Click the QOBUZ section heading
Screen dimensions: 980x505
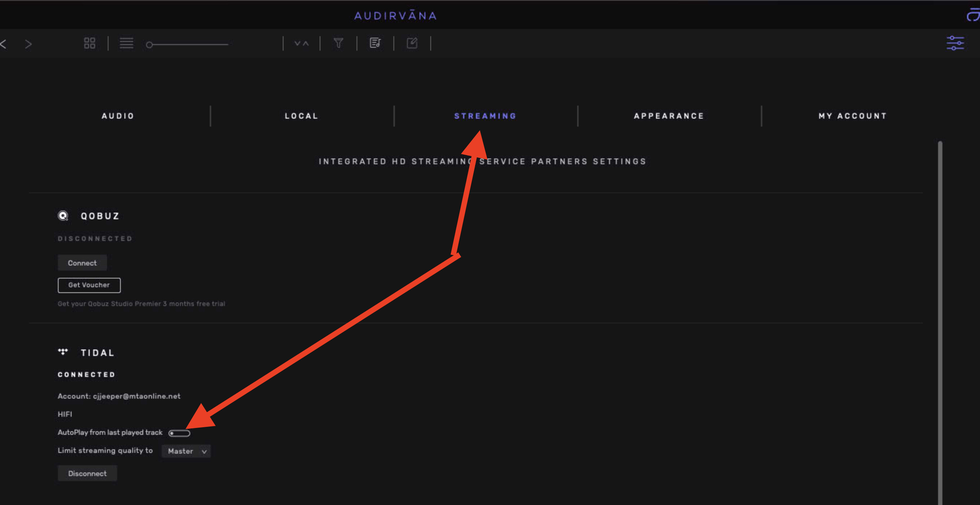100,216
